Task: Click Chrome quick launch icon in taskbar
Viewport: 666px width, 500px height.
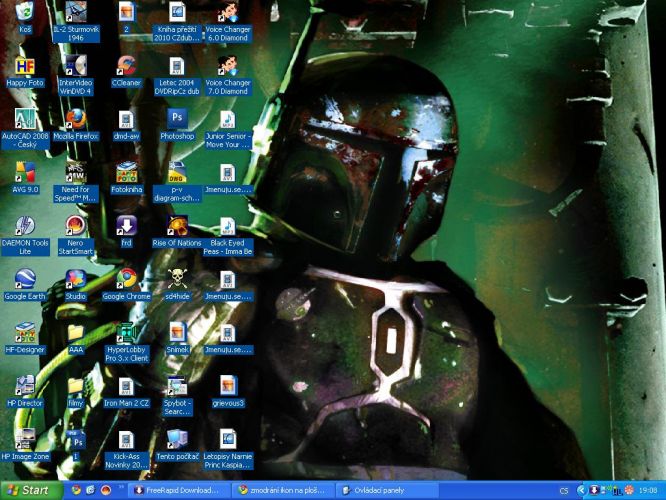Action: (x=76, y=490)
